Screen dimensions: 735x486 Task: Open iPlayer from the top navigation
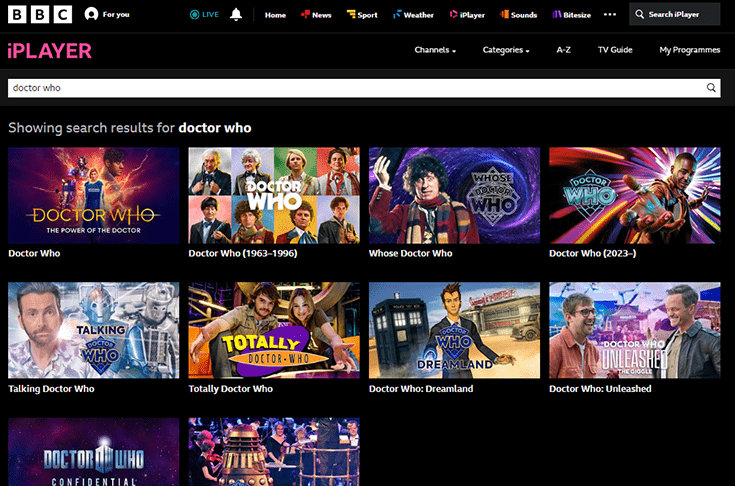tap(467, 15)
